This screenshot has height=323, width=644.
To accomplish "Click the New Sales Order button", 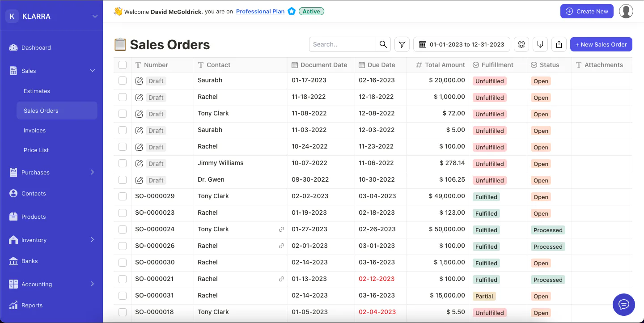I will pyautogui.click(x=601, y=44).
